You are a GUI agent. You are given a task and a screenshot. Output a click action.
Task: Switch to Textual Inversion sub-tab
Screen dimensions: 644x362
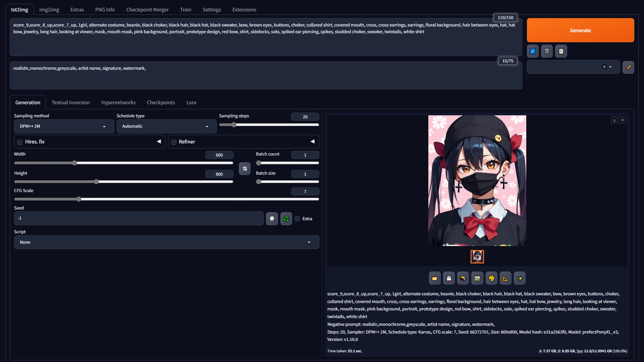[71, 102]
